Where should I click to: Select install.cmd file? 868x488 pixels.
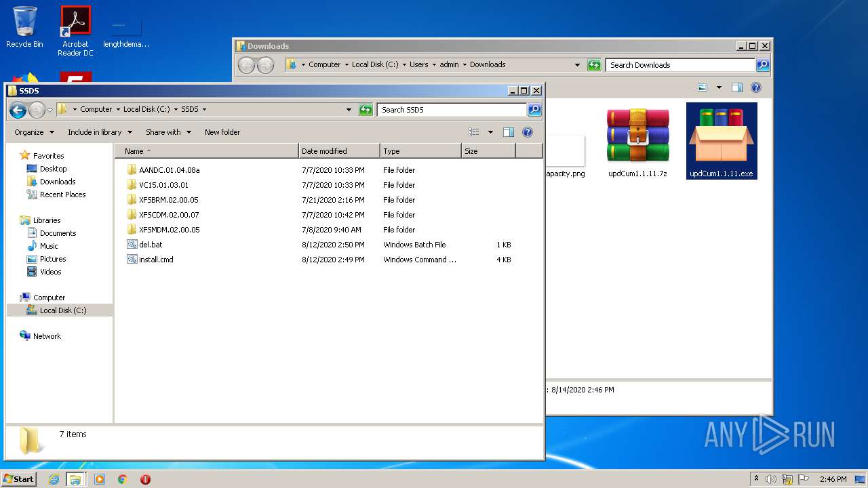pos(155,260)
